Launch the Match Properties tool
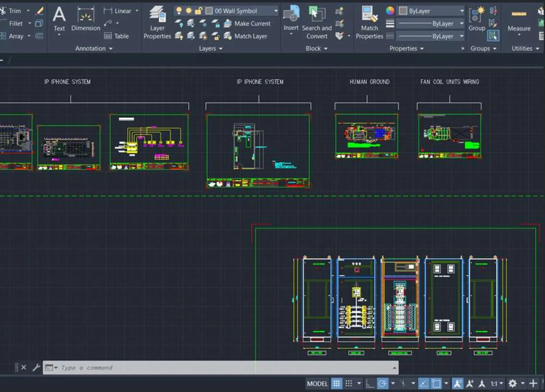This screenshot has width=545, height=392. coord(370,23)
